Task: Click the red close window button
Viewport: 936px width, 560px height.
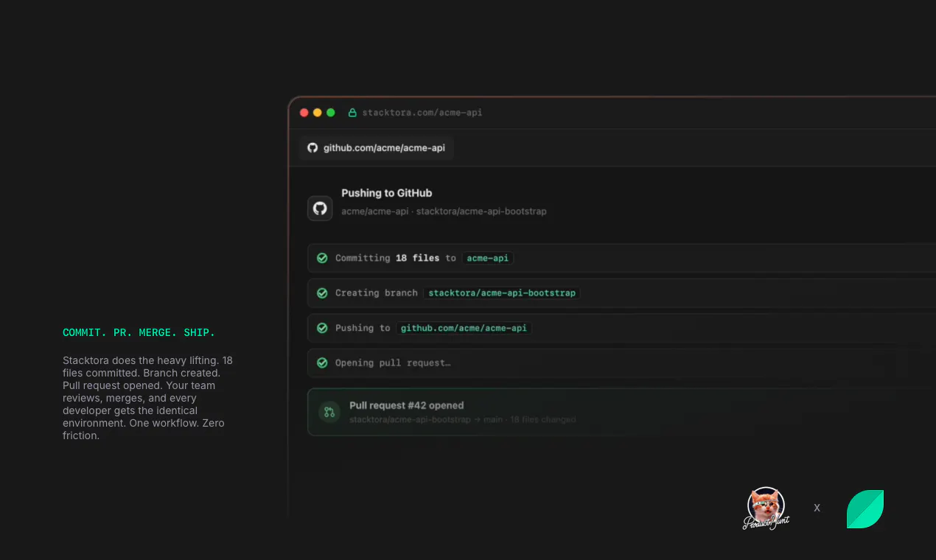Action: (x=304, y=113)
